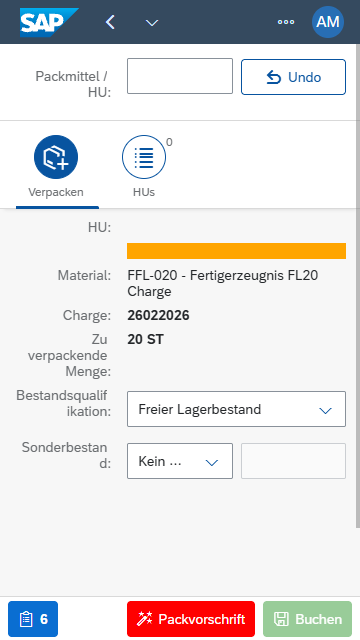Open the clipboard list button showing 6
360x640 pixels.
tap(33, 619)
